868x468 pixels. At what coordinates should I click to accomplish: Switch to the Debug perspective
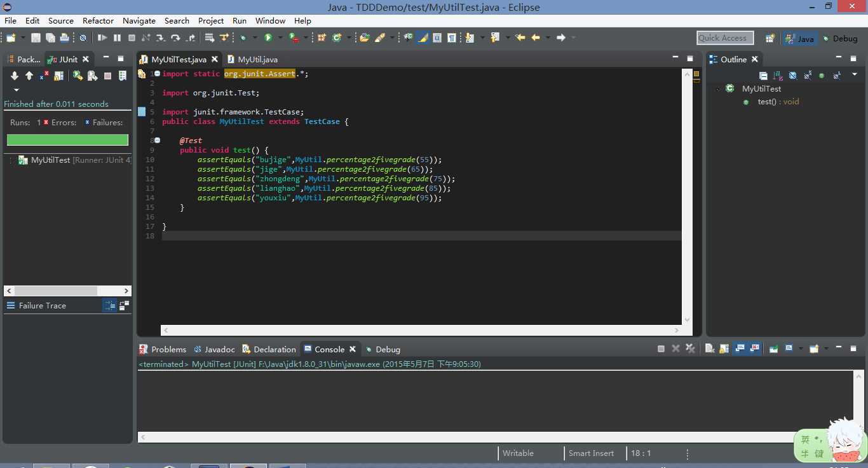(839, 38)
